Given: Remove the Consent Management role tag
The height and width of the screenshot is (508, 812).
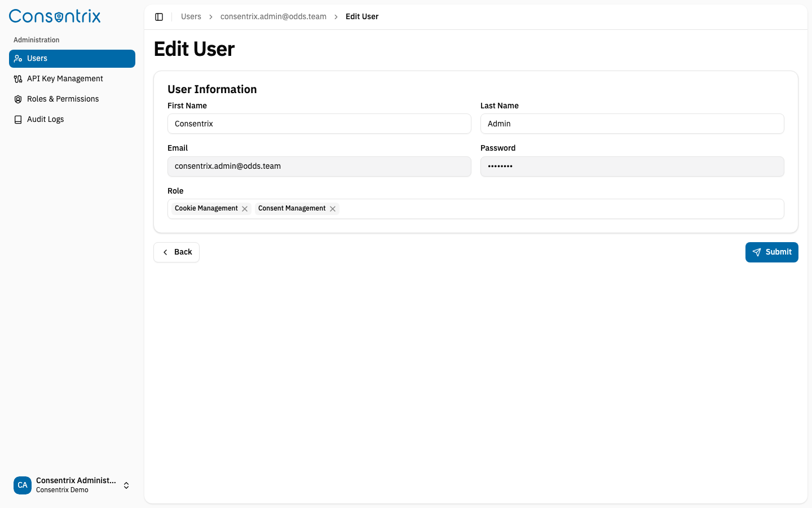Looking at the screenshot, I should pyautogui.click(x=333, y=209).
